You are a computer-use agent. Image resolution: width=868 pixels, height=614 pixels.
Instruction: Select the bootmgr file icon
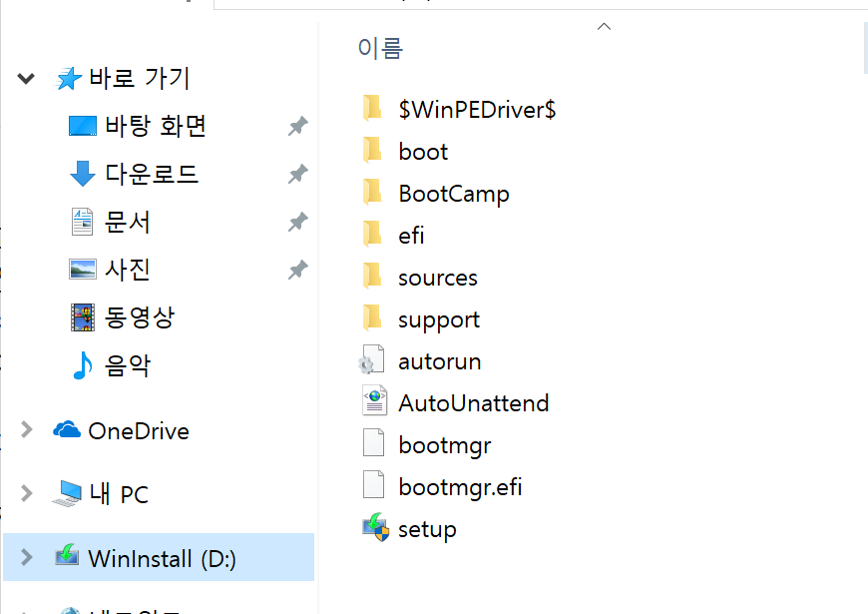[374, 442]
